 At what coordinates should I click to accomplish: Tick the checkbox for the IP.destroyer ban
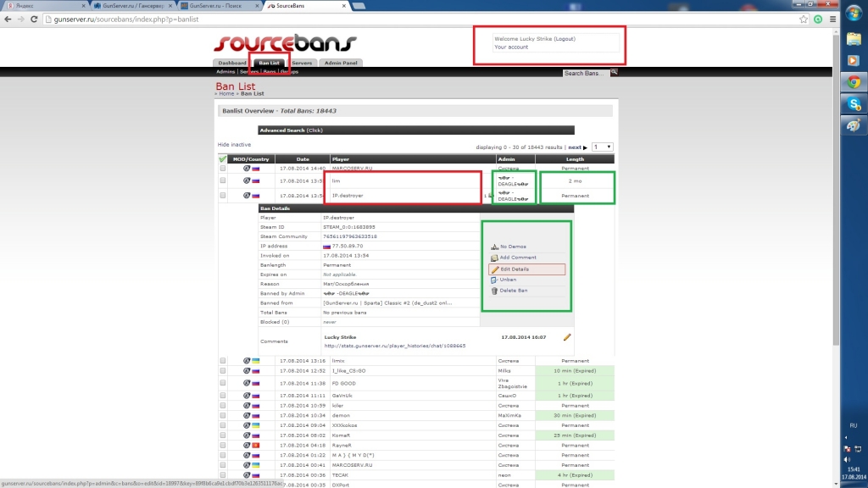pos(223,196)
